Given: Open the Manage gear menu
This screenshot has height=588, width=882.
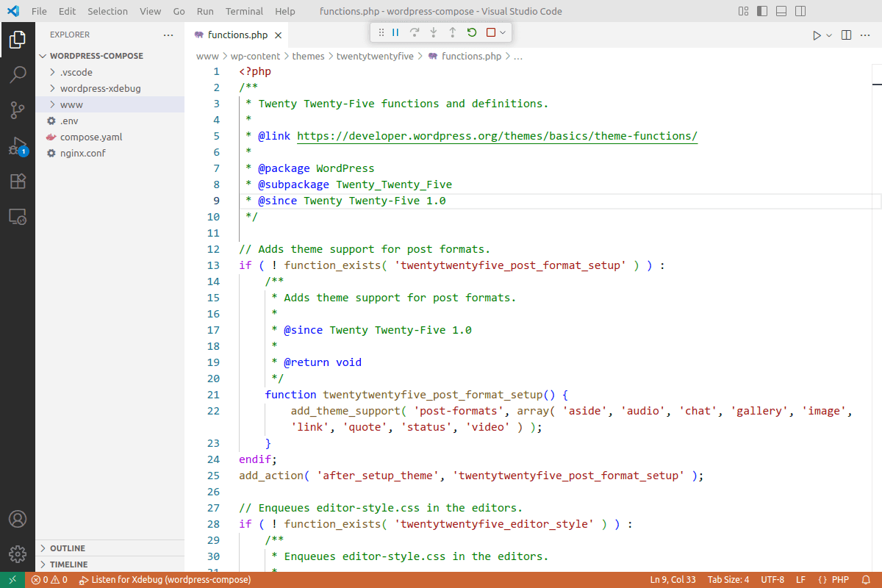Looking at the screenshot, I should point(18,554).
